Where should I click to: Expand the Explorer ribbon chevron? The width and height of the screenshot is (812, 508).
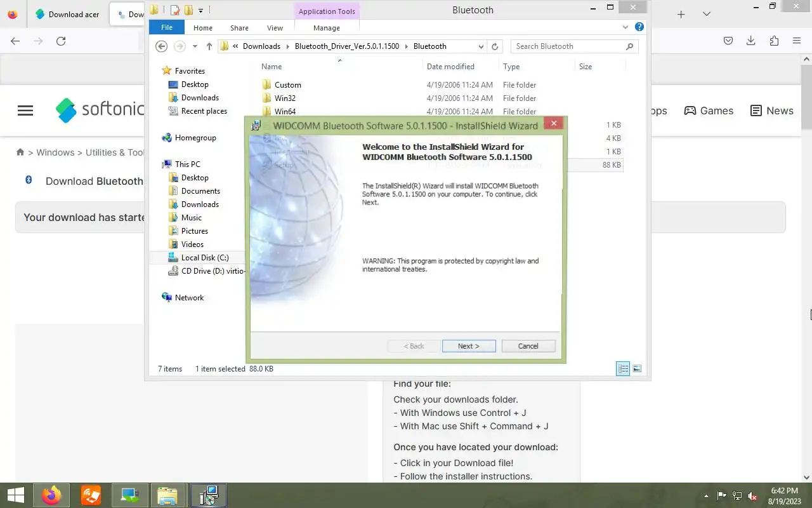point(627,27)
